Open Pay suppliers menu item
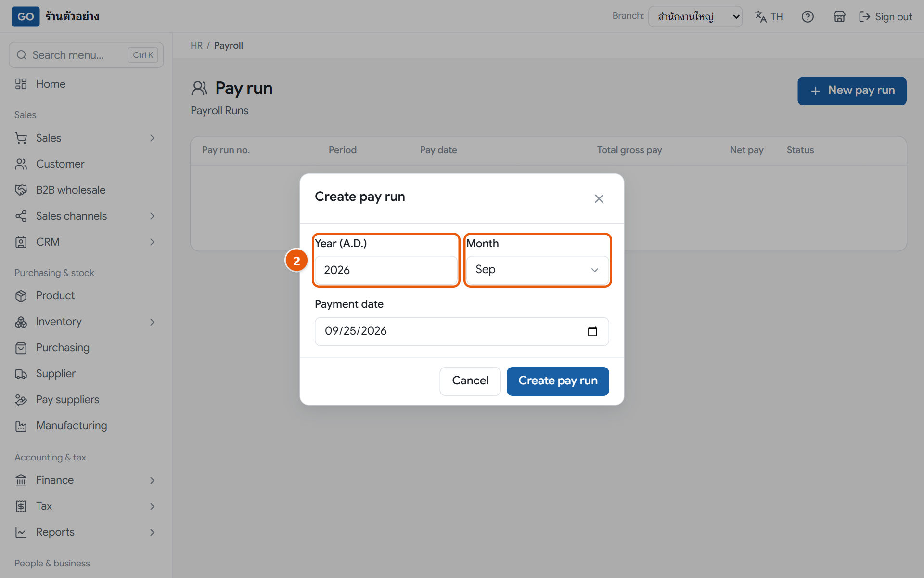The image size is (924, 578). pyautogui.click(x=86, y=400)
